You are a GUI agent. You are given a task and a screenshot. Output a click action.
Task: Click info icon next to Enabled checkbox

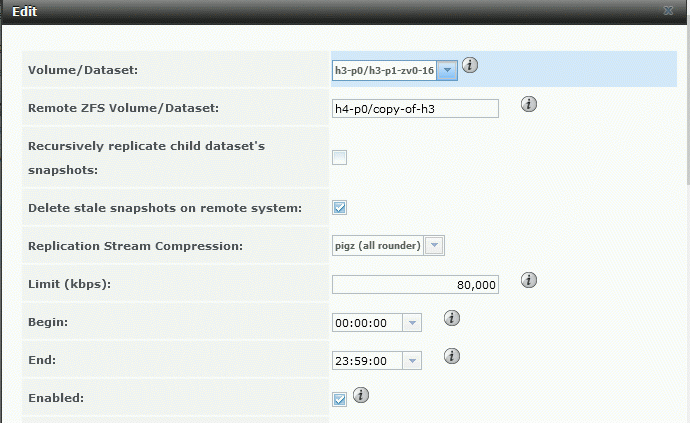pos(361,395)
